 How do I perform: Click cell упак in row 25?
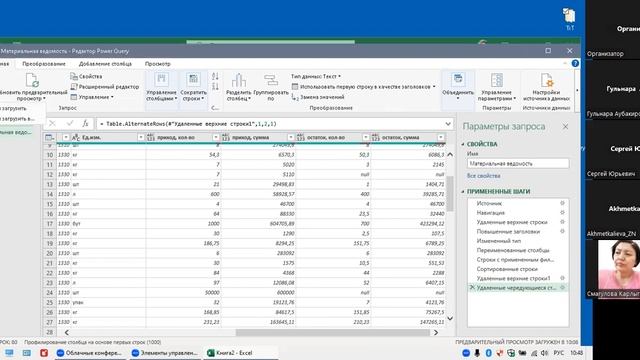[109, 302]
